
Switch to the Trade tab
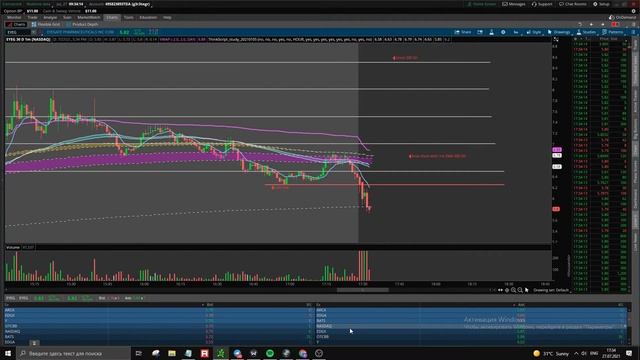tap(32, 18)
